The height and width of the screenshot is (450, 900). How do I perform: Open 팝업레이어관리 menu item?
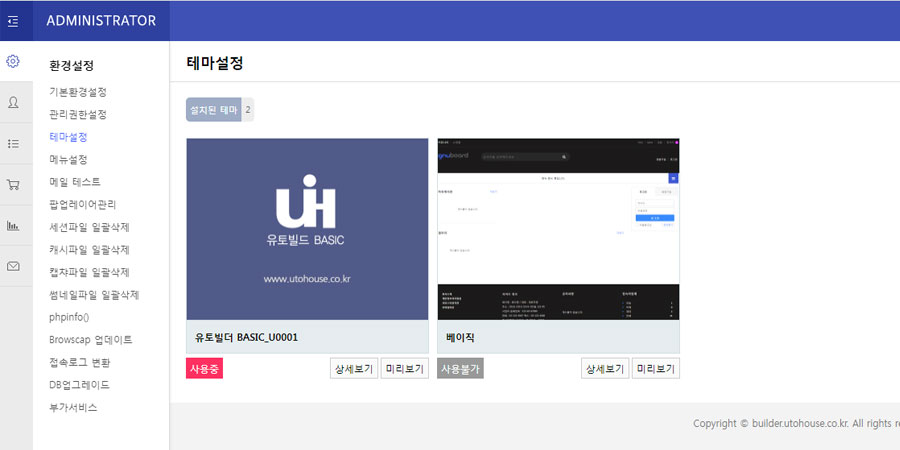(83, 204)
